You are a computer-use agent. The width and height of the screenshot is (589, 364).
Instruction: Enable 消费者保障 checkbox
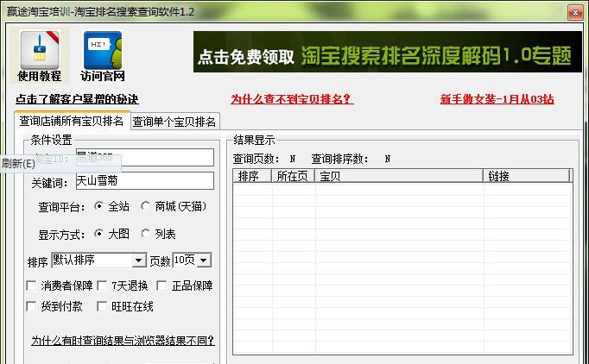(x=31, y=286)
